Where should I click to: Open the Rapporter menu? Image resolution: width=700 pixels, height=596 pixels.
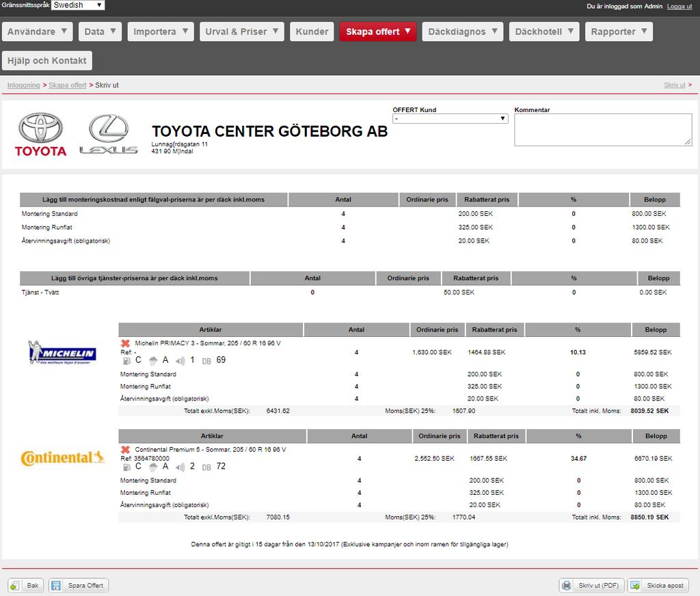[619, 31]
